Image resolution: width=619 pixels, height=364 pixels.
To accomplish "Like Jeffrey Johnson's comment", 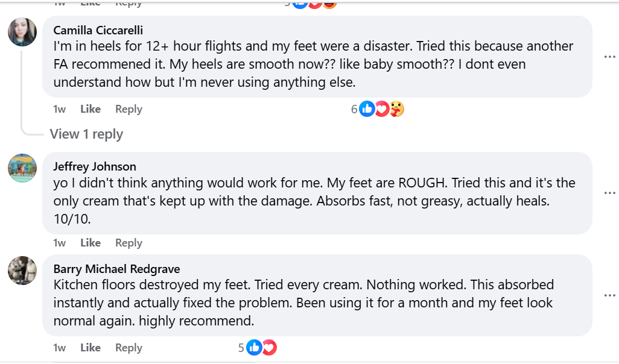I will pyautogui.click(x=90, y=243).
